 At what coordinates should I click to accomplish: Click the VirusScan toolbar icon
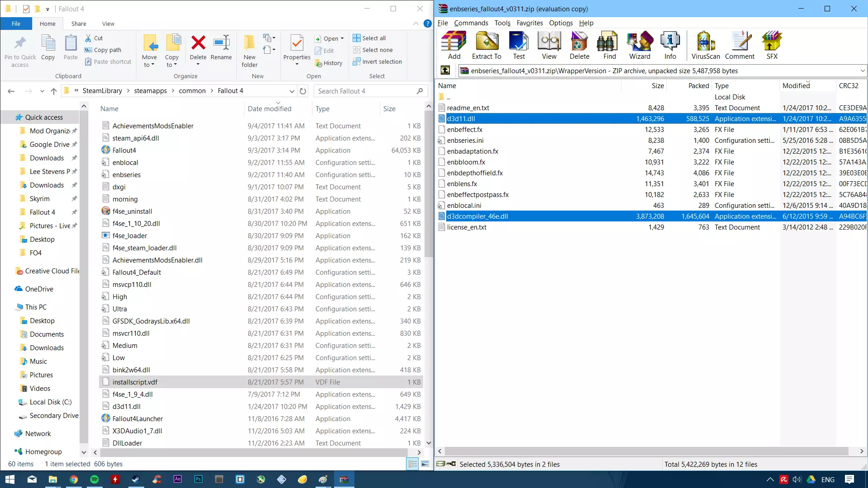[705, 45]
